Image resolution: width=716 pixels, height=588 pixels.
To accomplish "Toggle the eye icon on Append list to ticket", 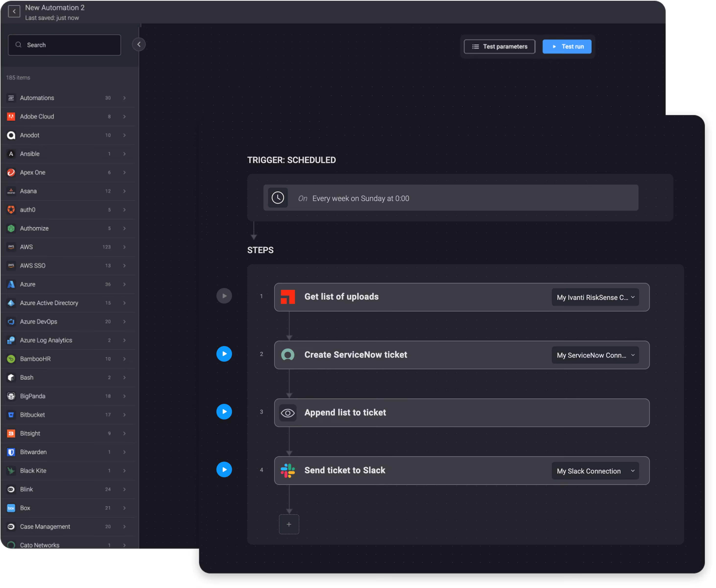I will [288, 413].
